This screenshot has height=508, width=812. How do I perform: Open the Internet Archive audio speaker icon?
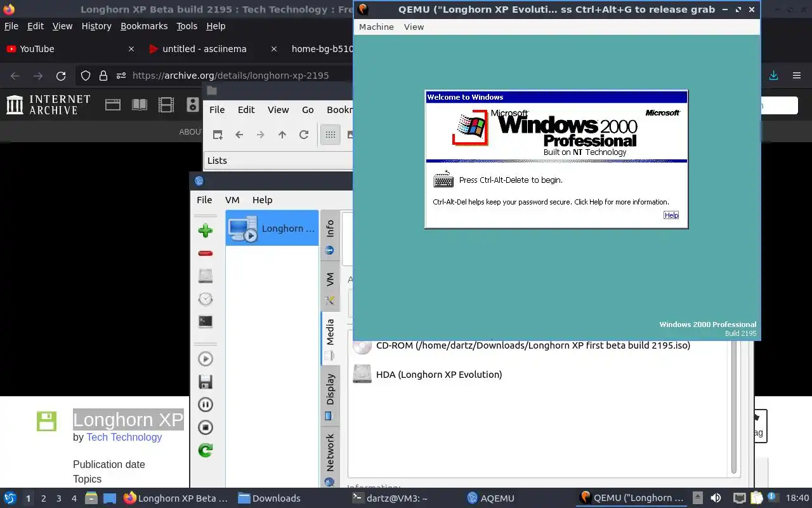192,105
